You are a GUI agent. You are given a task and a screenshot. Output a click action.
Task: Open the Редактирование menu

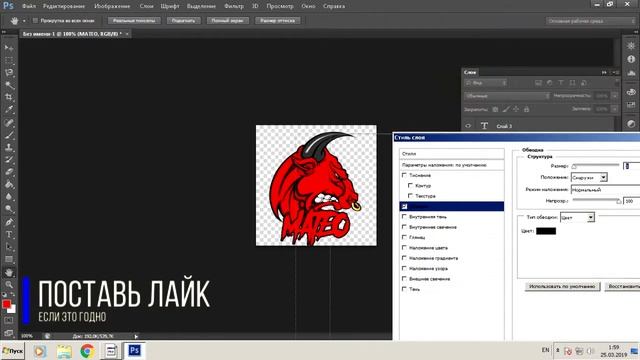(64, 6)
